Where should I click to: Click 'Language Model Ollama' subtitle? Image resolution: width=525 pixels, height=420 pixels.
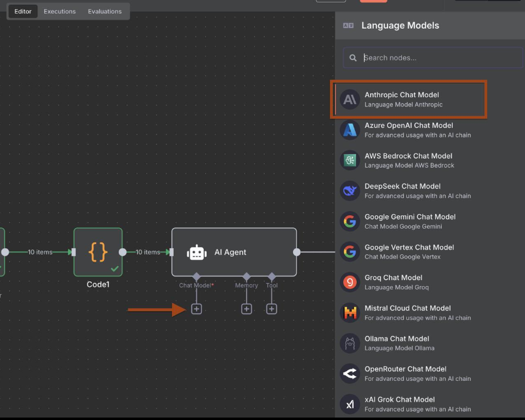[x=400, y=348]
